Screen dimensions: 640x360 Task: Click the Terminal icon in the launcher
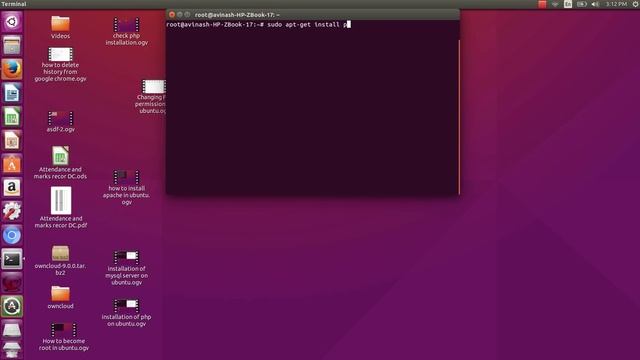coord(12,259)
